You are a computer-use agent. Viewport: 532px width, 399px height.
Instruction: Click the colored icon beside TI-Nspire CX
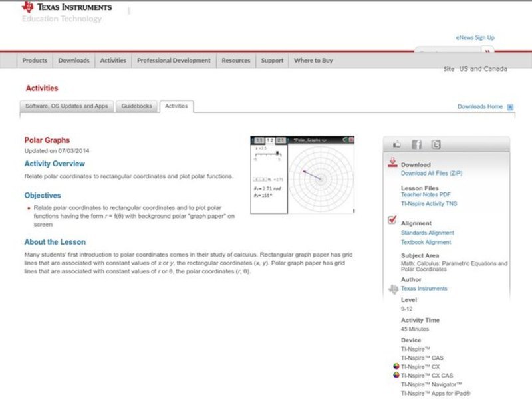pyautogui.click(x=396, y=365)
